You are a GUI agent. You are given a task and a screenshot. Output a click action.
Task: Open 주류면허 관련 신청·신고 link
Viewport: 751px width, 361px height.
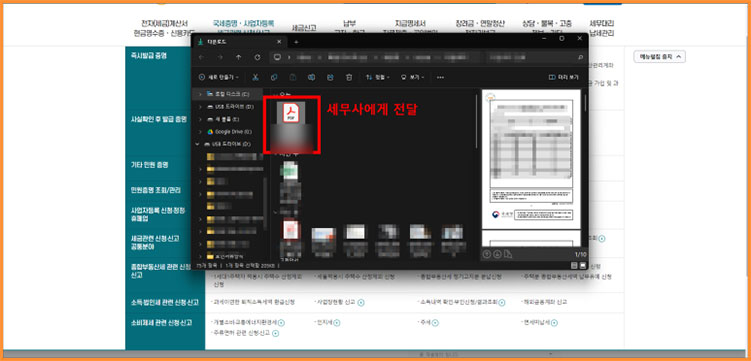(241, 333)
